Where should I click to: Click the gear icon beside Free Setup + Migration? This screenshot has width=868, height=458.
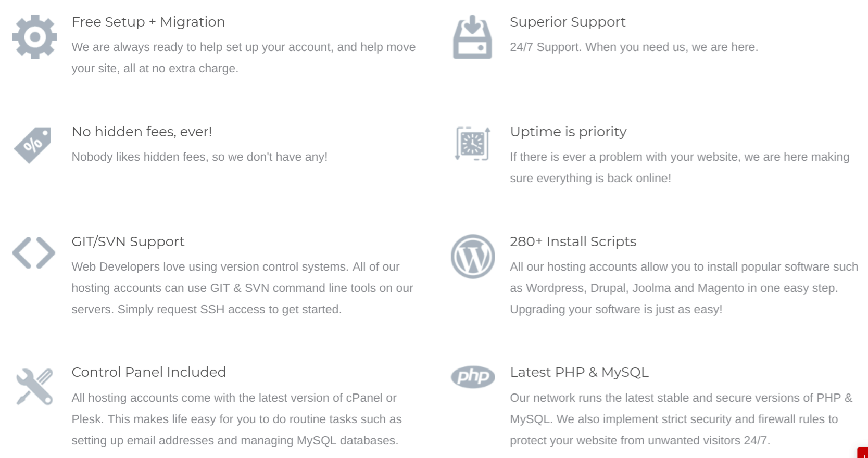point(34,37)
